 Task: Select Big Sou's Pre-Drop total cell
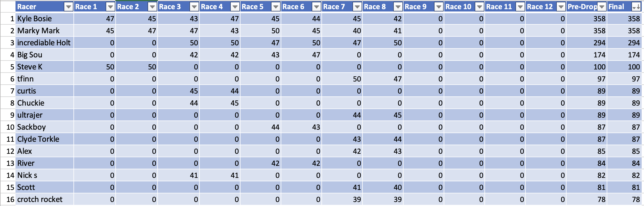coord(587,55)
